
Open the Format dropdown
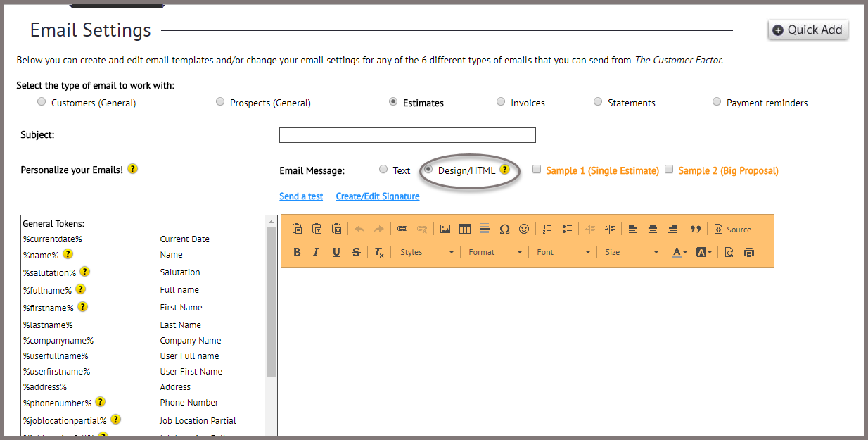[x=495, y=252]
